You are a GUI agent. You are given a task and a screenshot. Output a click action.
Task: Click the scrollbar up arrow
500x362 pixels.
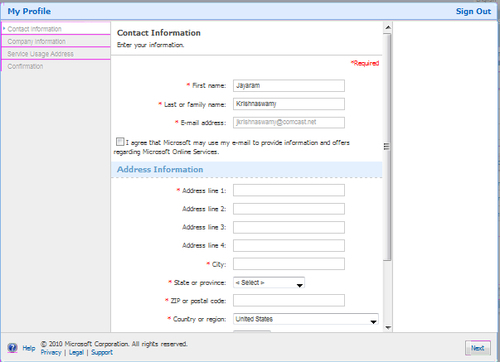coord(388,27)
